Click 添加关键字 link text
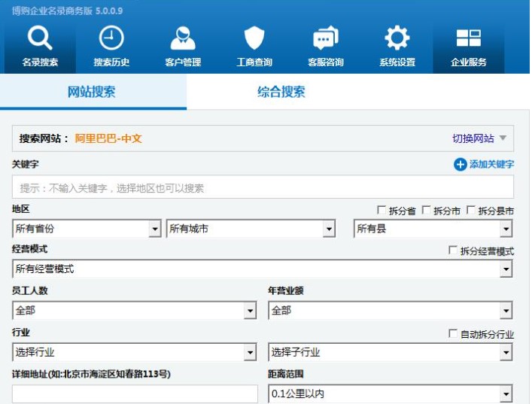The width and height of the screenshot is (532, 404). (x=491, y=165)
